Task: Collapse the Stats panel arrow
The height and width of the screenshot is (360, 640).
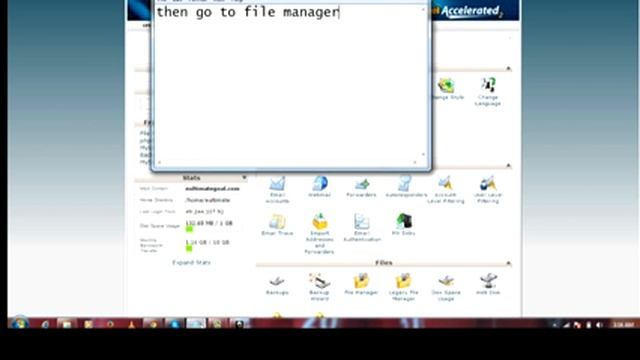Action: click(244, 178)
